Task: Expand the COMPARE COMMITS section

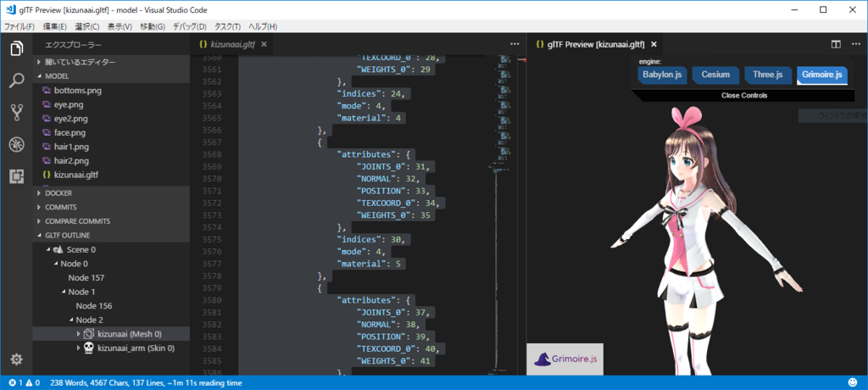Action: (39, 221)
